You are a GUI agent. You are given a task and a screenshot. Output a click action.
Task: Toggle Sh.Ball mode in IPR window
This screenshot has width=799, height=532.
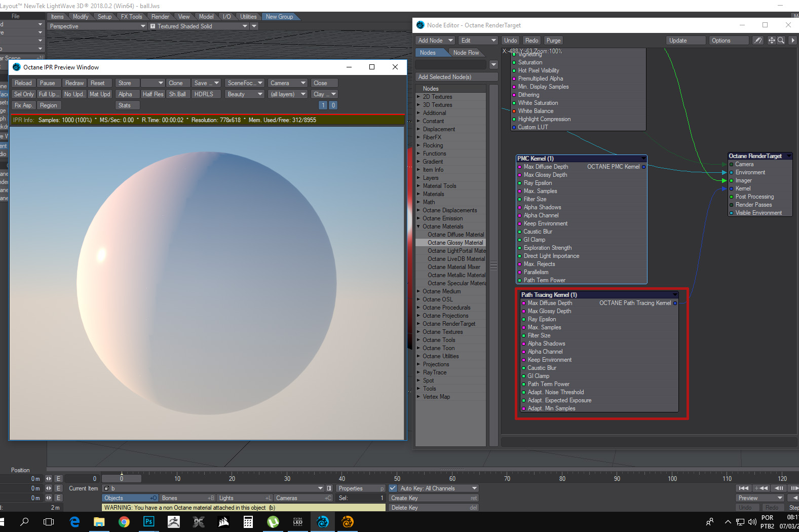(178, 94)
